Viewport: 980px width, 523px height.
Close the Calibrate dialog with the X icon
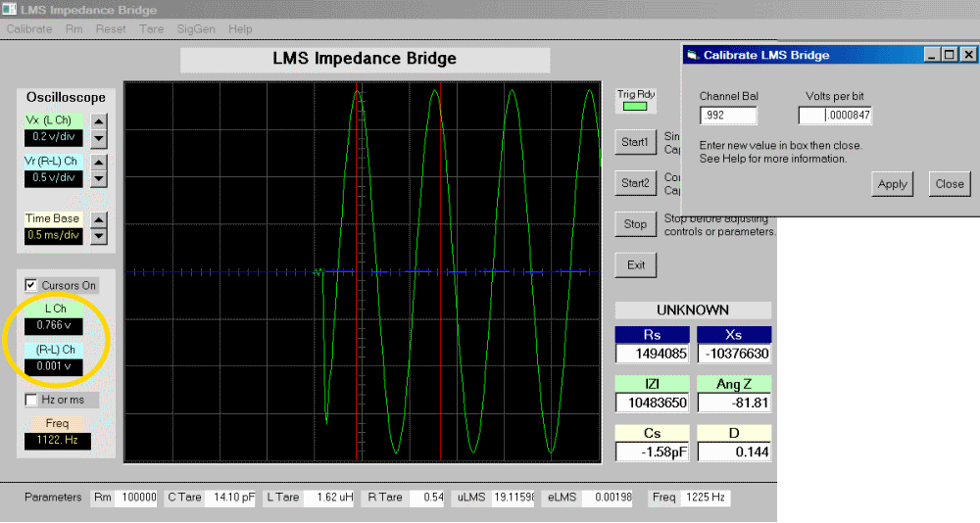click(x=968, y=55)
